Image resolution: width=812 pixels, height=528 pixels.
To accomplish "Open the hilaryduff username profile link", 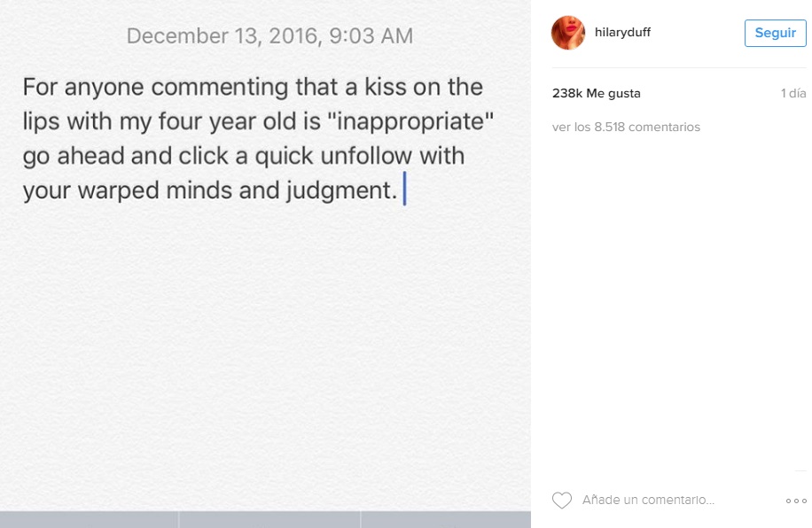I will (x=621, y=33).
